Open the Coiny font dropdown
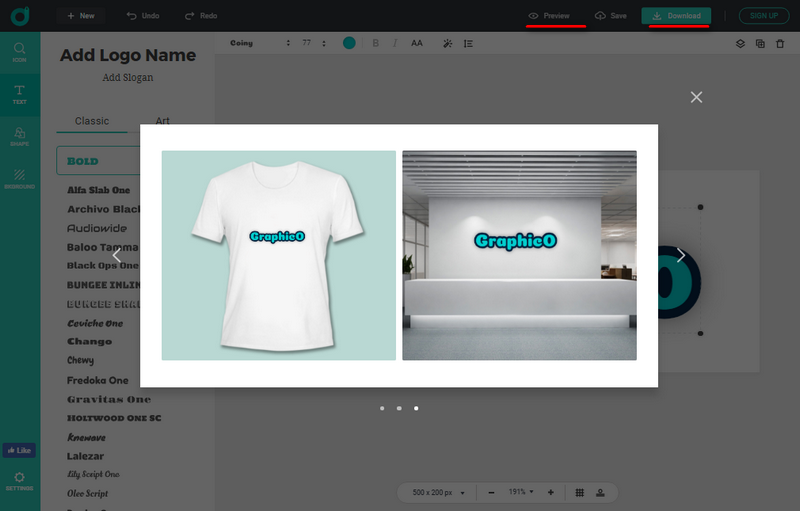Screen dimensions: 800x511 260,44
